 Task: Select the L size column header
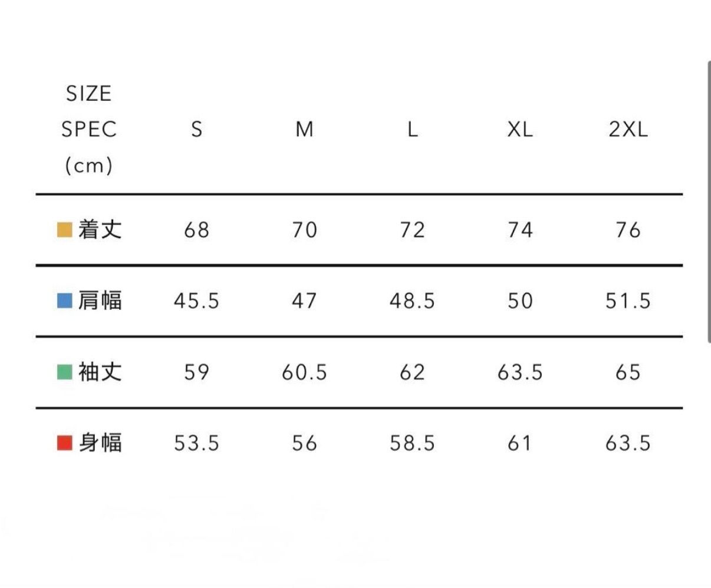pyautogui.click(x=412, y=129)
